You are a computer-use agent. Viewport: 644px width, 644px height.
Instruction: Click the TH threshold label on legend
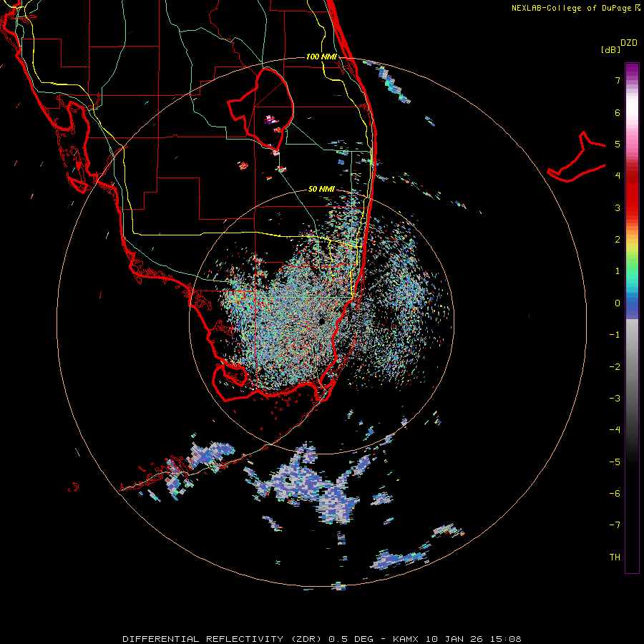(x=615, y=557)
